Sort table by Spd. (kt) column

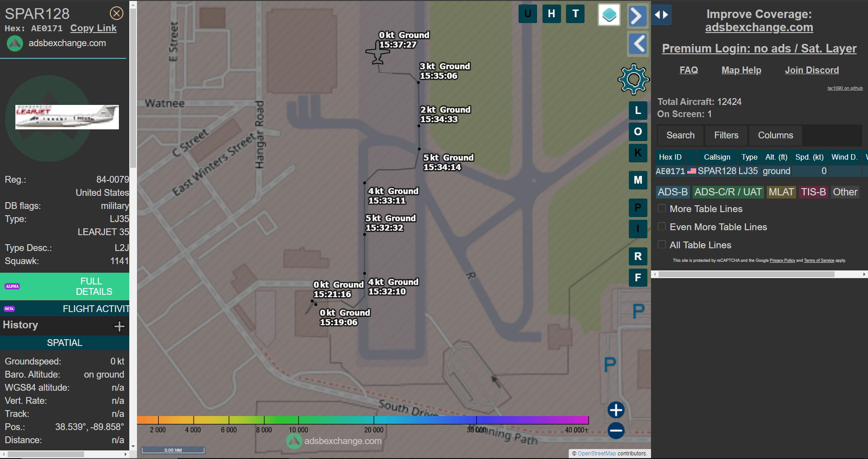pyautogui.click(x=809, y=157)
